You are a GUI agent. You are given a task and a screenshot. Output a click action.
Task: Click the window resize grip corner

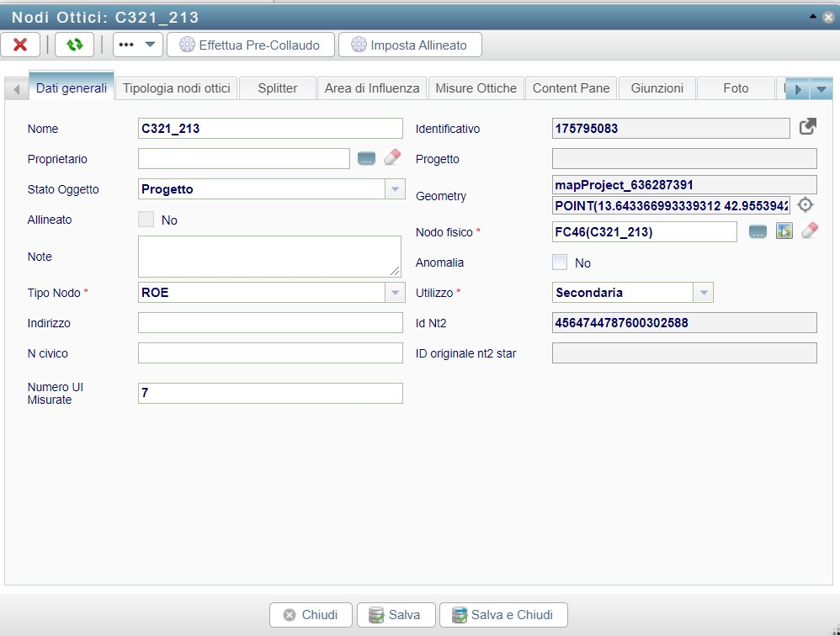click(835, 631)
